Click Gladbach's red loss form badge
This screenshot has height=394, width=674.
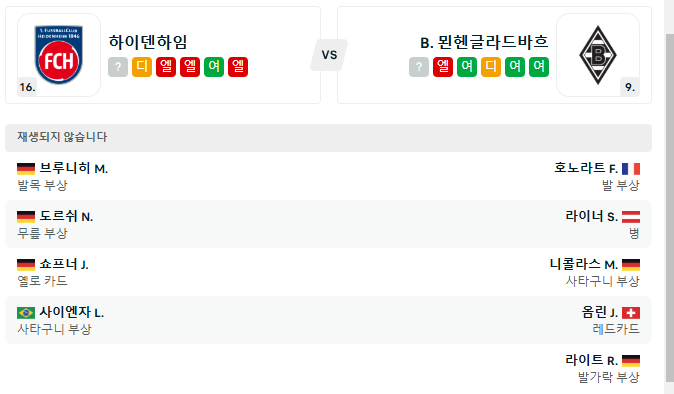pos(443,67)
